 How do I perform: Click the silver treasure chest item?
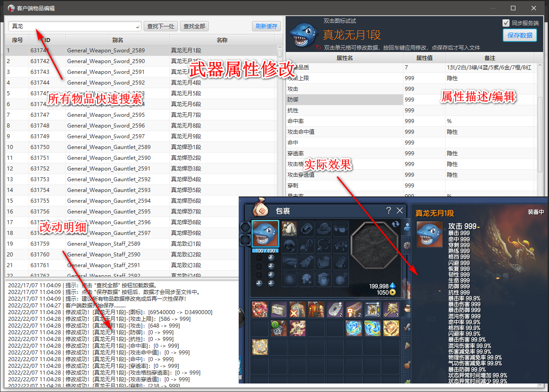coord(279,309)
